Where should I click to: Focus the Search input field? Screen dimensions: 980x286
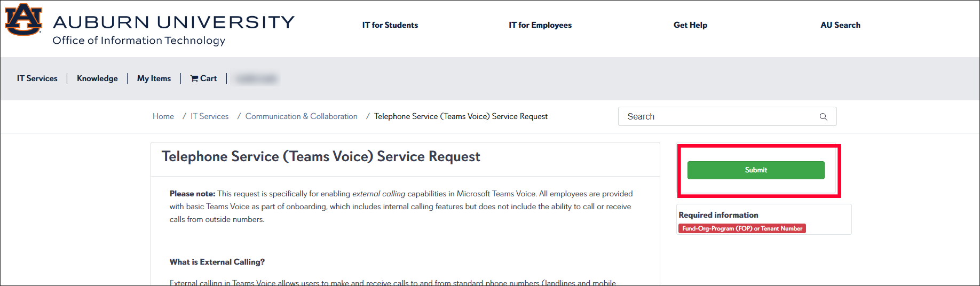point(727,116)
